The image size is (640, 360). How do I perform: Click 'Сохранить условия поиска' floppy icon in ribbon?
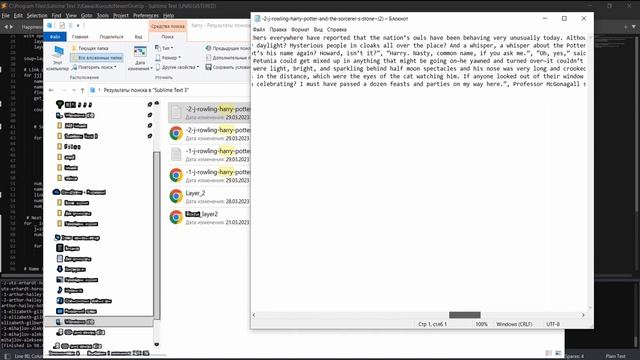tap(209, 67)
